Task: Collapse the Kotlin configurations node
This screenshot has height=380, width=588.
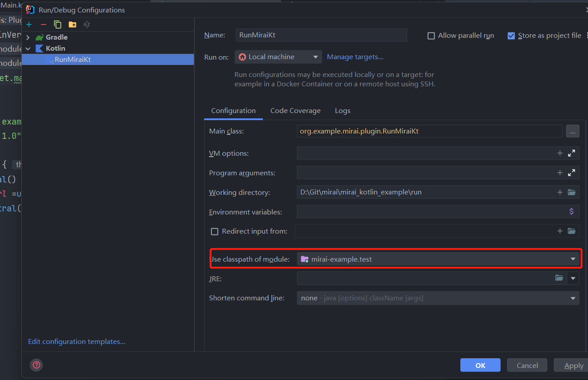Action: [28, 49]
